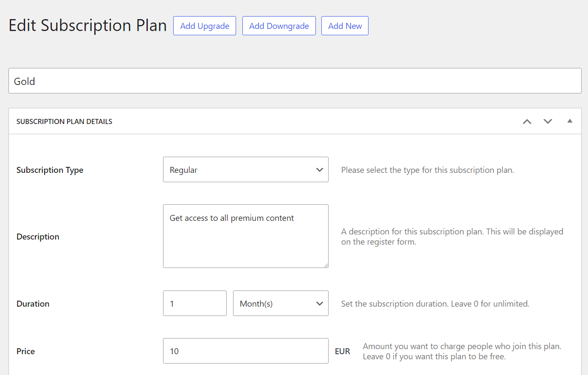Click the Price input showing 10
This screenshot has width=588, height=375.
pyautogui.click(x=245, y=351)
